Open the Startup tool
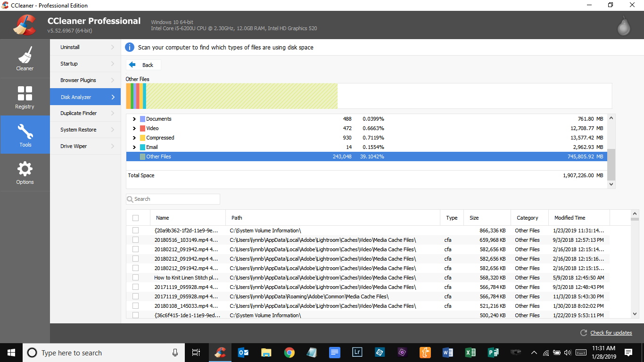Image resolution: width=644 pixels, height=362 pixels. point(85,64)
